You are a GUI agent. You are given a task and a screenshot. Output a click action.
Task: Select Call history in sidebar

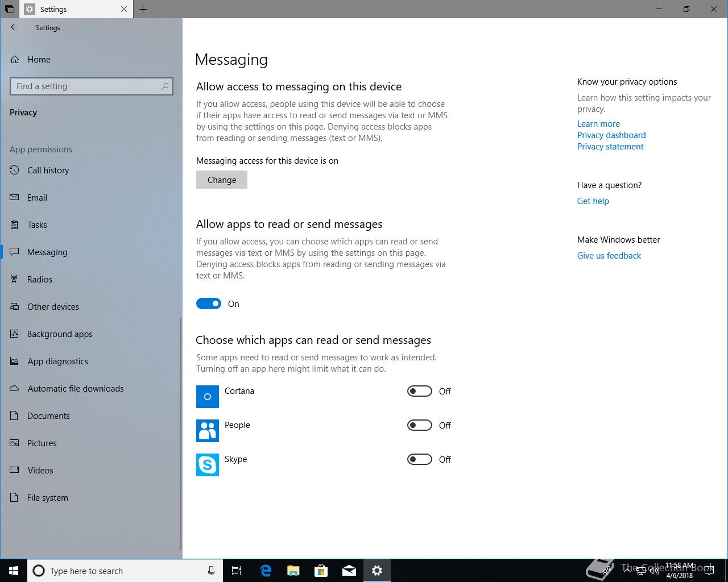coord(91,171)
